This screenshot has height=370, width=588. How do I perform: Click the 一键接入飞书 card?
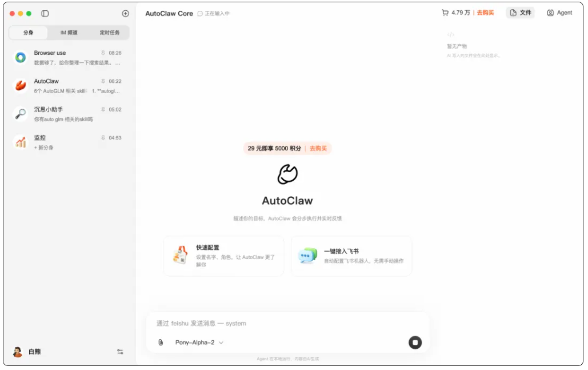point(351,256)
